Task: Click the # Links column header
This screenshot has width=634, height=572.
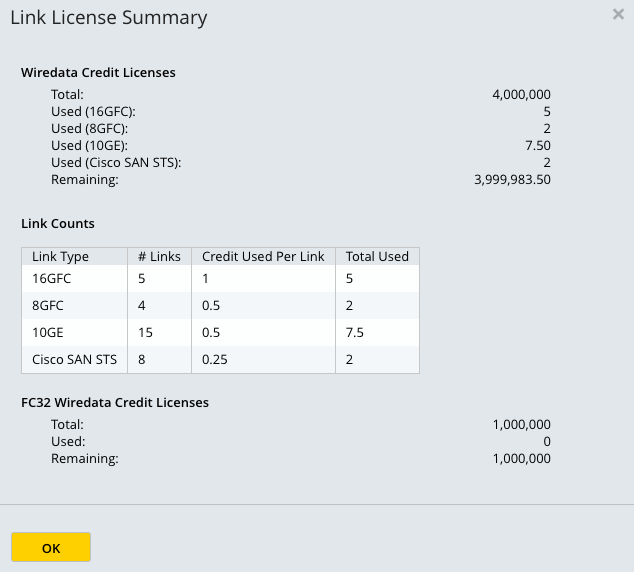Action: click(x=159, y=256)
